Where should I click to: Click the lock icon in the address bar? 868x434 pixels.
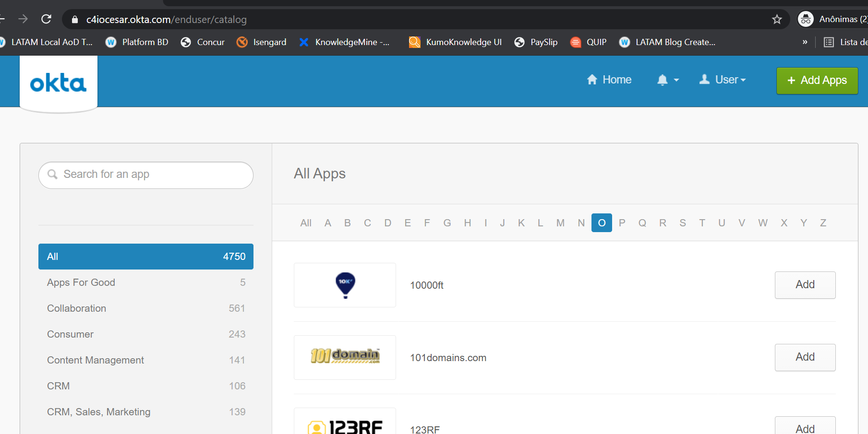[74, 19]
